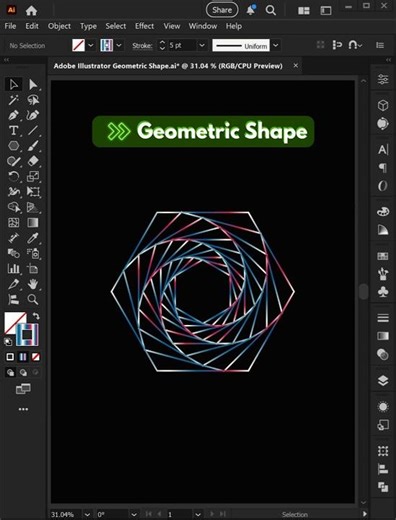
Task: Open the Character panel icon
Action: 383,150
